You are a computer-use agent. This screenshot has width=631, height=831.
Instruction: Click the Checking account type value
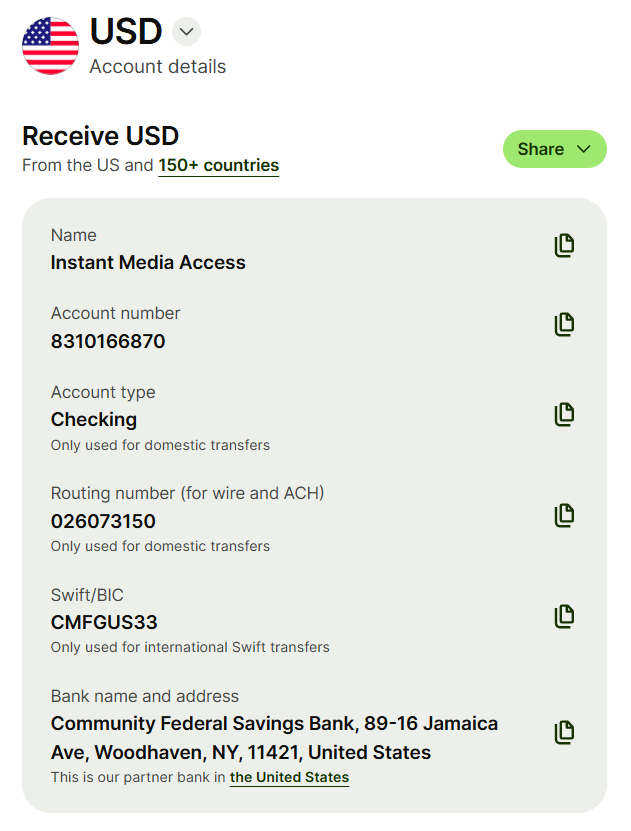click(94, 420)
